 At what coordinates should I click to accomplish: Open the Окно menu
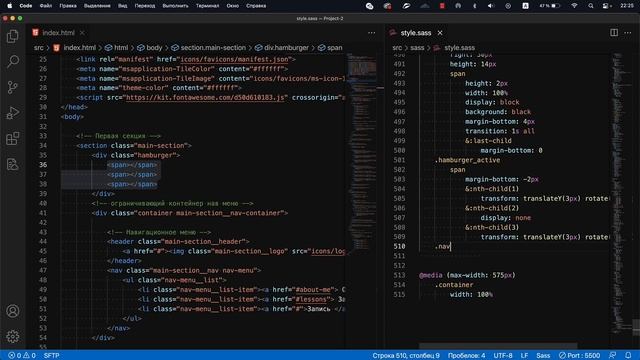click(233, 6)
